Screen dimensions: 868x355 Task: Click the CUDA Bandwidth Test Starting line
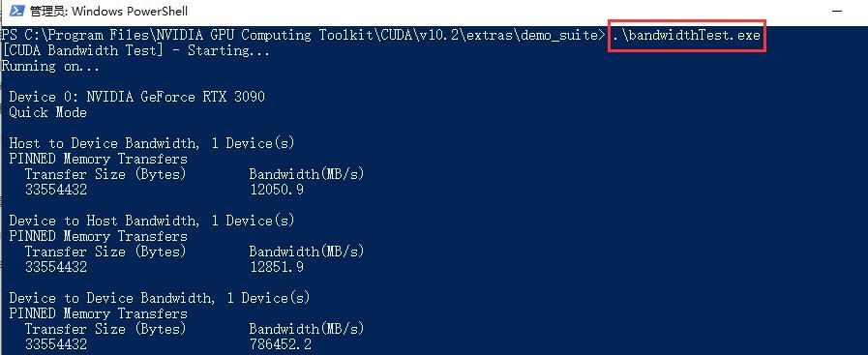(135, 51)
